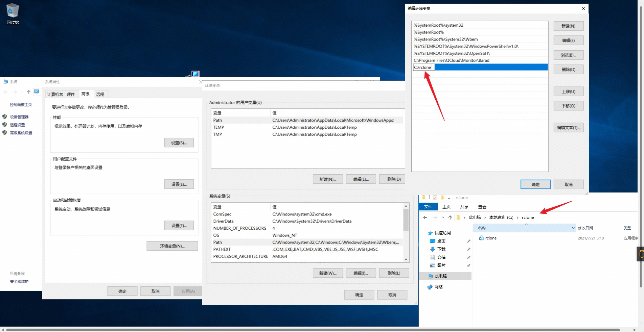Open the Recycle Bin desktop icon

[13, 14]
